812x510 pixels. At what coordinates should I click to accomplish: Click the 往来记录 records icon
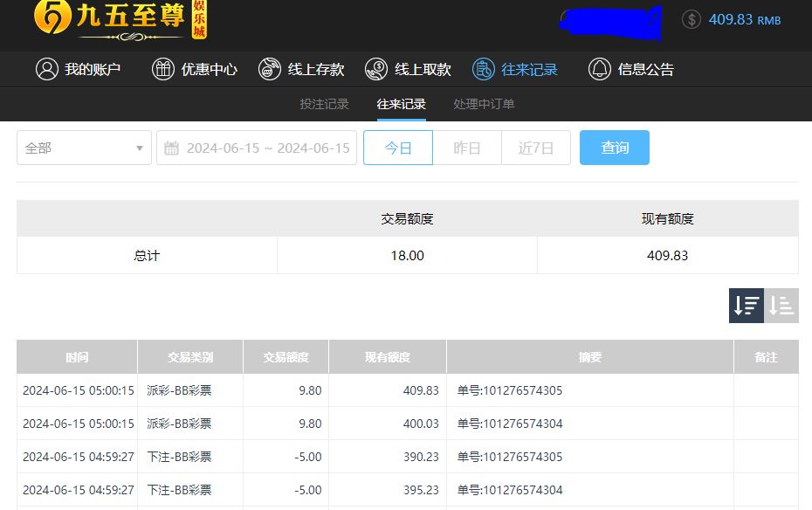[x=483, y=70]
